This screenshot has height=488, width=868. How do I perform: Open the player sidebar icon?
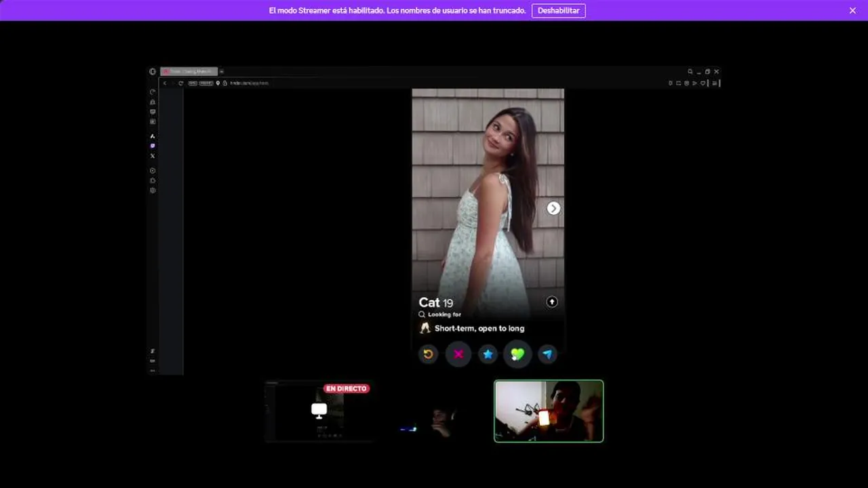[x=153, y=171]
